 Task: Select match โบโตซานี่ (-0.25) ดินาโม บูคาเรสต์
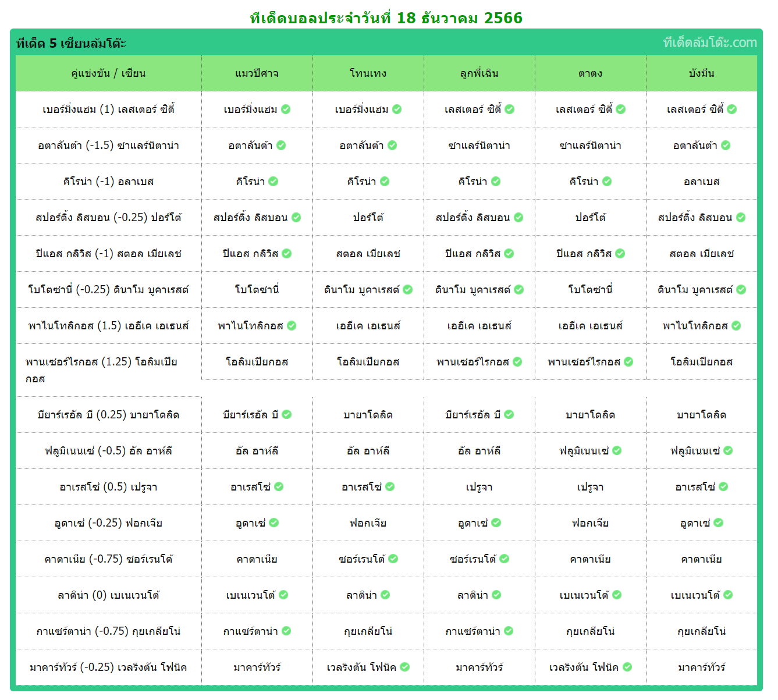point(108,290)
